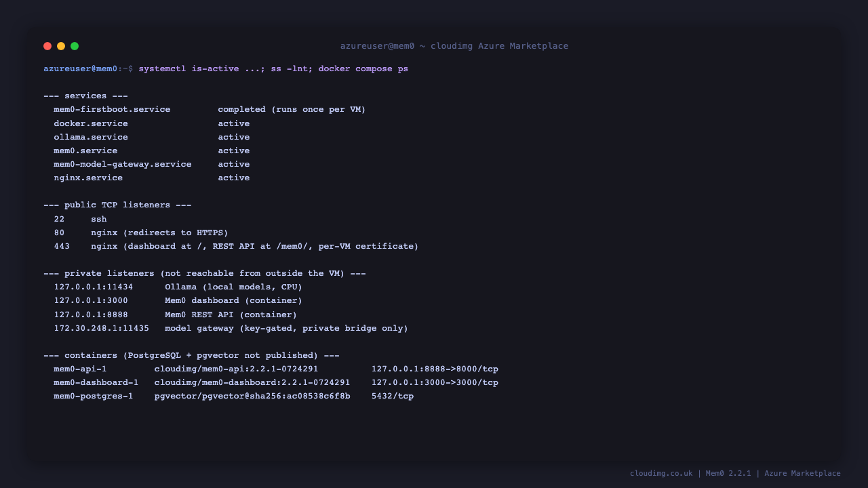Click the 'active' status beside docker.service
Screen dimensions: 868x488
pyautogui.click(x=234, y=123)
